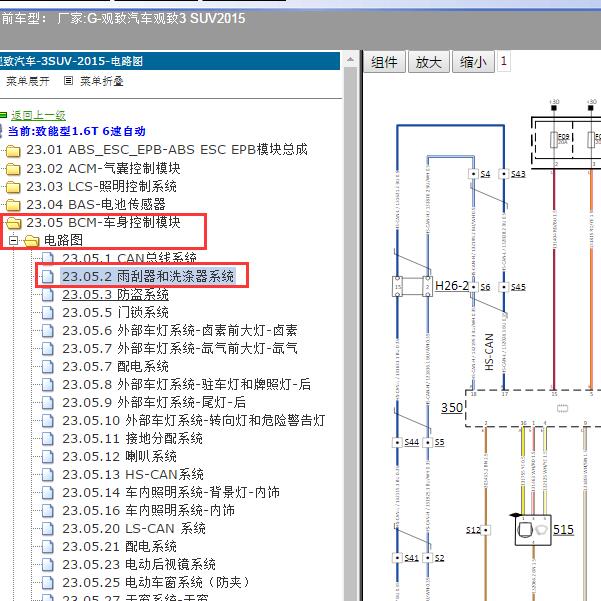Click splice label S5 in diagram

(x=440, y=442)
